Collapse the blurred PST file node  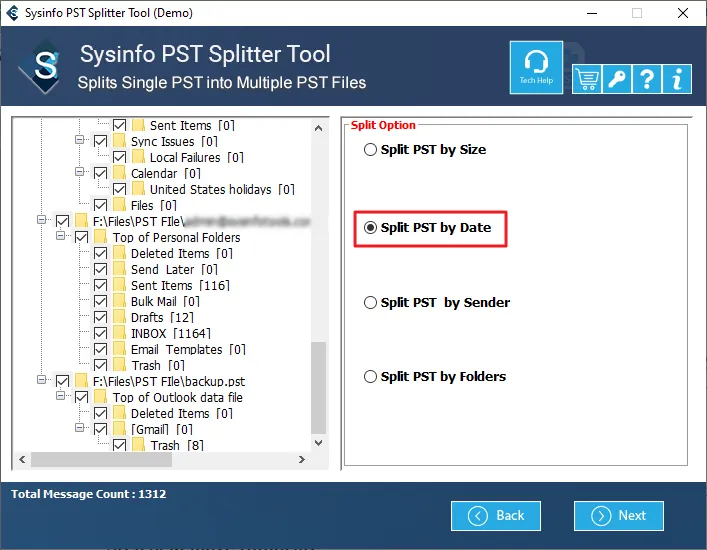point(41,220)
